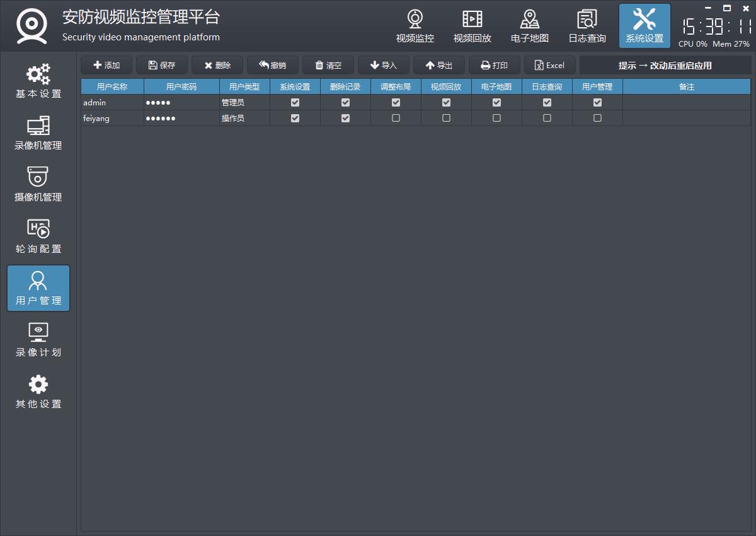Open 日志查询 log query module
The width and height of the screenshot is (756, 536).
click(587, 26)
